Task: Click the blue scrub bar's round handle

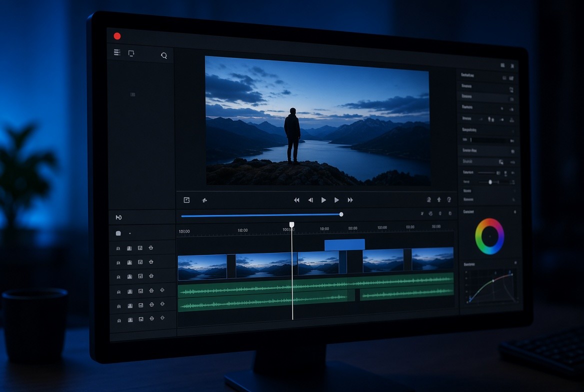Action: click(x=341, y=214)
